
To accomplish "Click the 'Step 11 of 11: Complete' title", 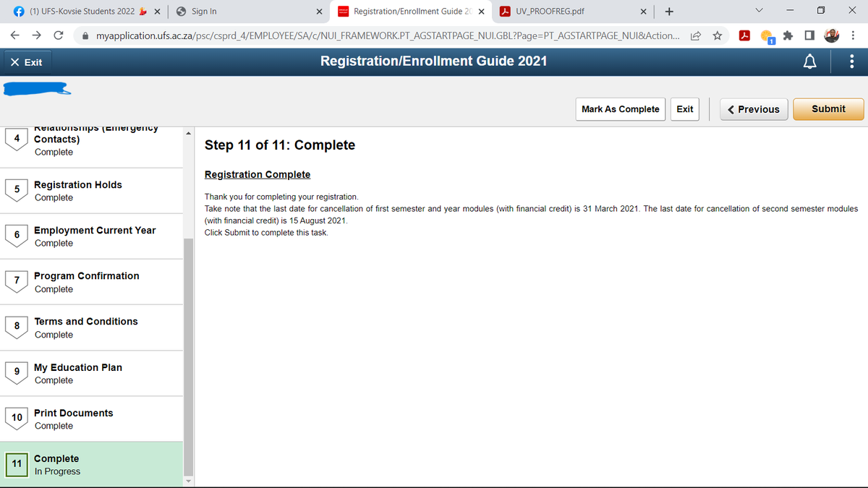I will coord(280,145).
